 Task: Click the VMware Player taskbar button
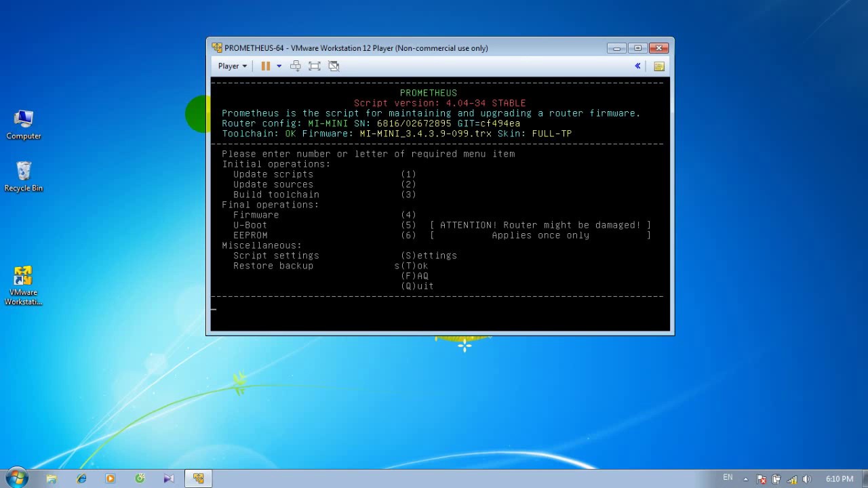pos(198,479)
